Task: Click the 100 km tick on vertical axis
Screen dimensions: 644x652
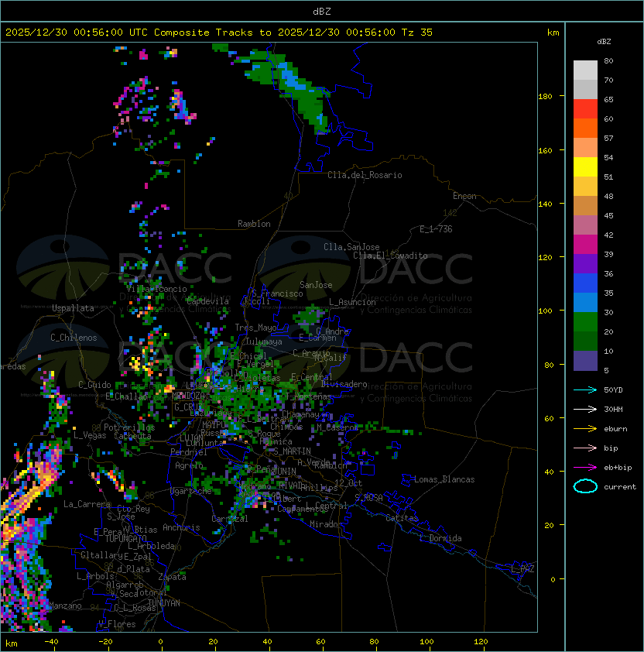Action: pos(545,311)
